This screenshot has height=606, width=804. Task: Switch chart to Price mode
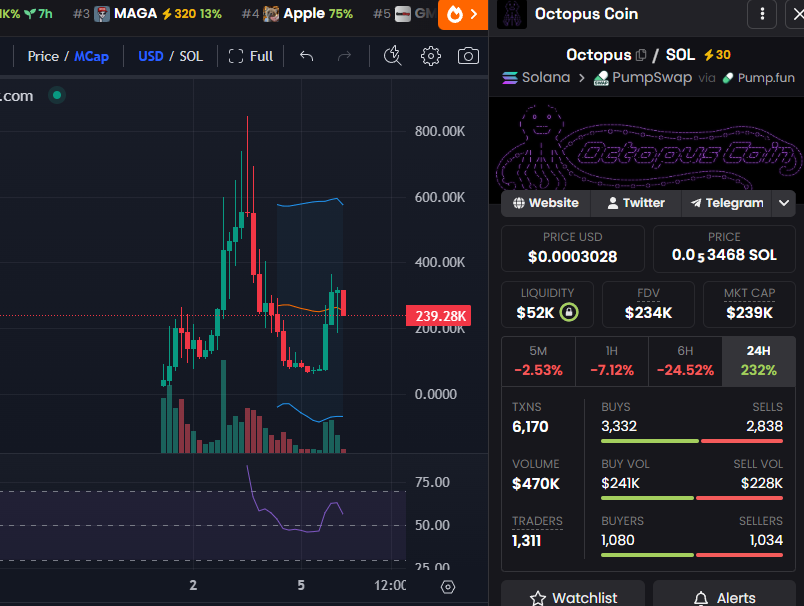click(x=43, y=56)
